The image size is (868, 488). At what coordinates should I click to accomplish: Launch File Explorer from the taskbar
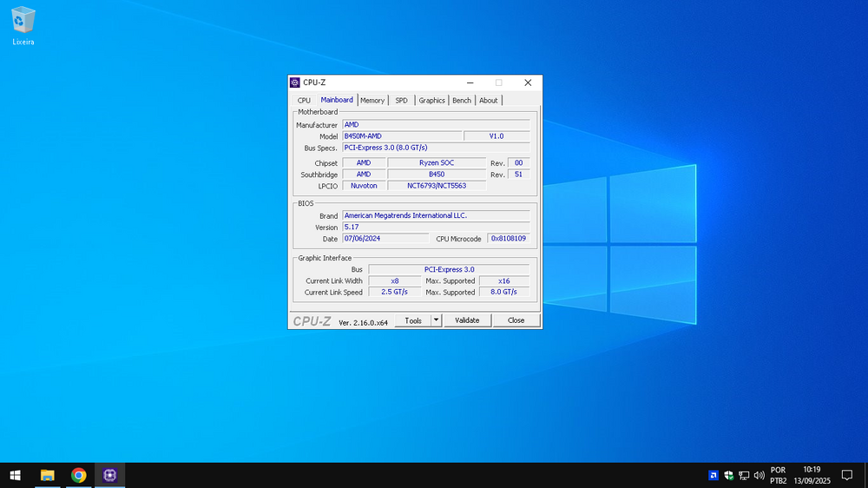(48, 475)
